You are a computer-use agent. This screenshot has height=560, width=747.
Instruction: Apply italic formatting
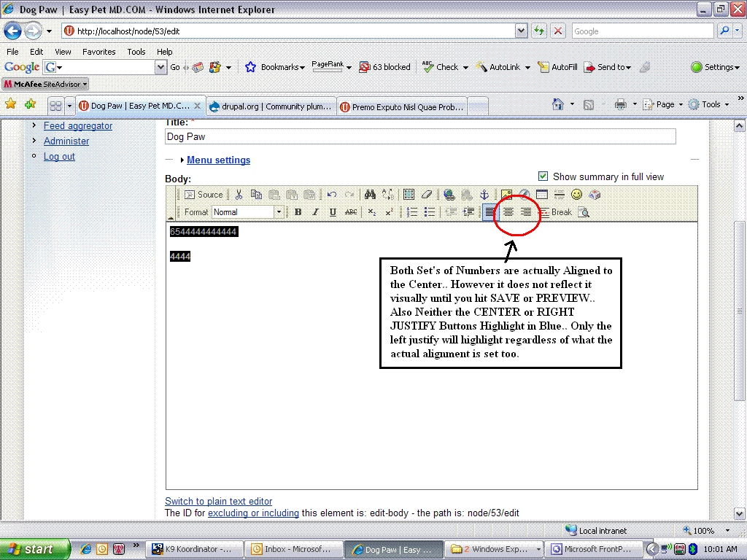coord(315,212)
